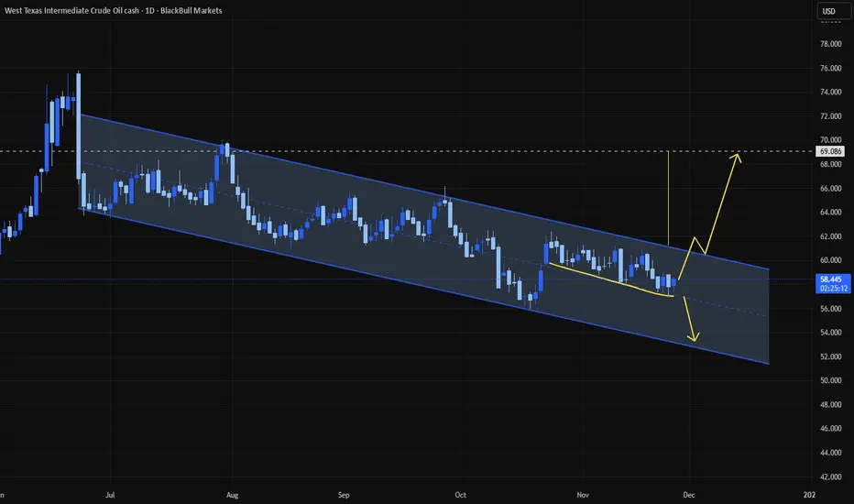Click the 44.000 price axis label

point(830,453)
